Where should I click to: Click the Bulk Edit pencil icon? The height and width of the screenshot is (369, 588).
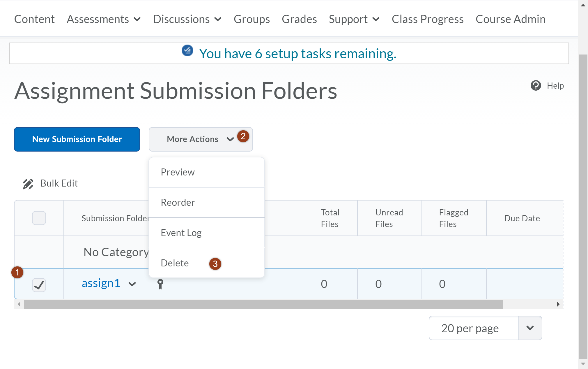coord(28,184)
